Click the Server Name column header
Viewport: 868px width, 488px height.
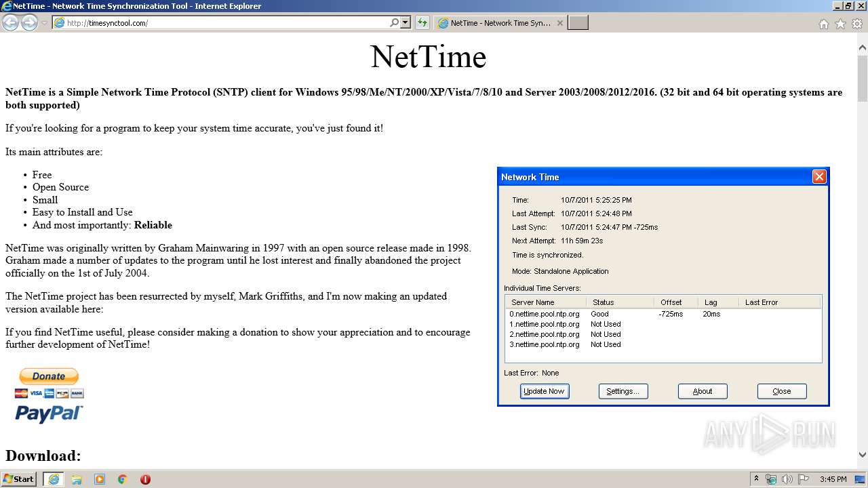(546, 302)
